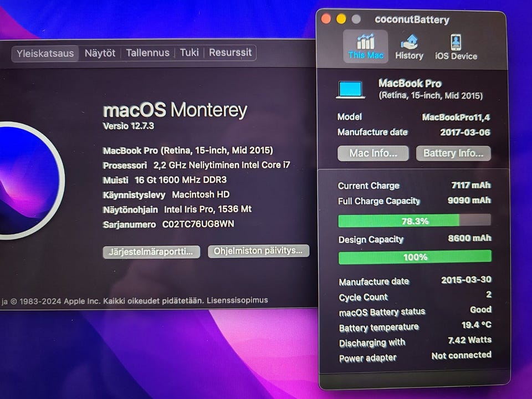Click manufacture date 2017-03-06
Viewport: 532px width, 399px height.
(x=465, y=132)
